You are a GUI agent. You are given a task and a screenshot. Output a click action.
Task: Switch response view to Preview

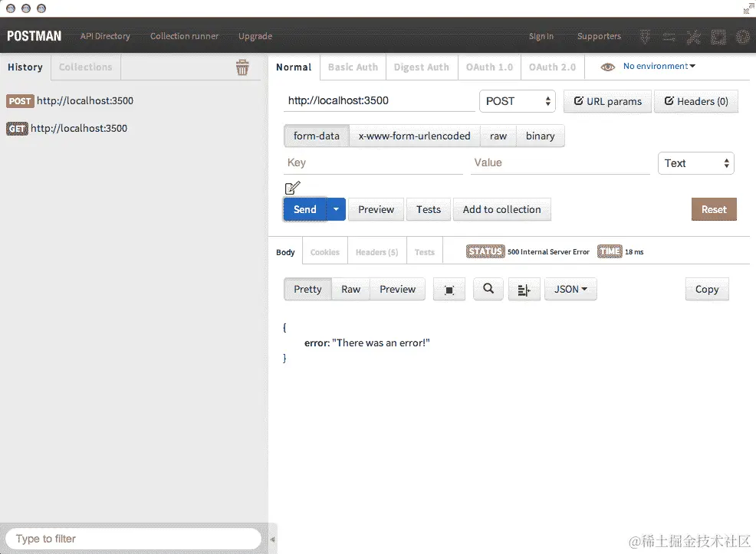coord(397,289)
